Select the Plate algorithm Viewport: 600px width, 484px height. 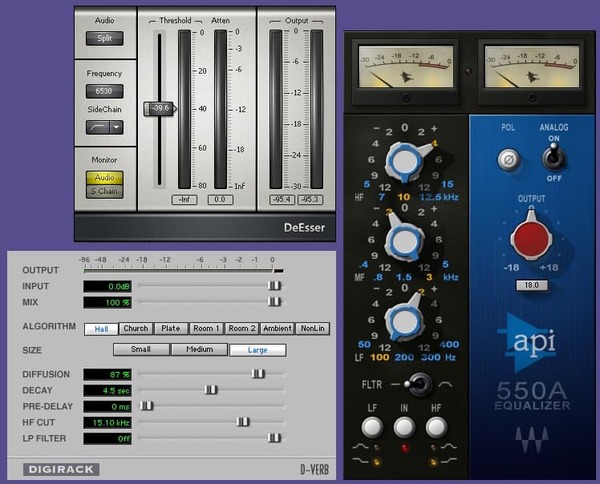(171, 328)
